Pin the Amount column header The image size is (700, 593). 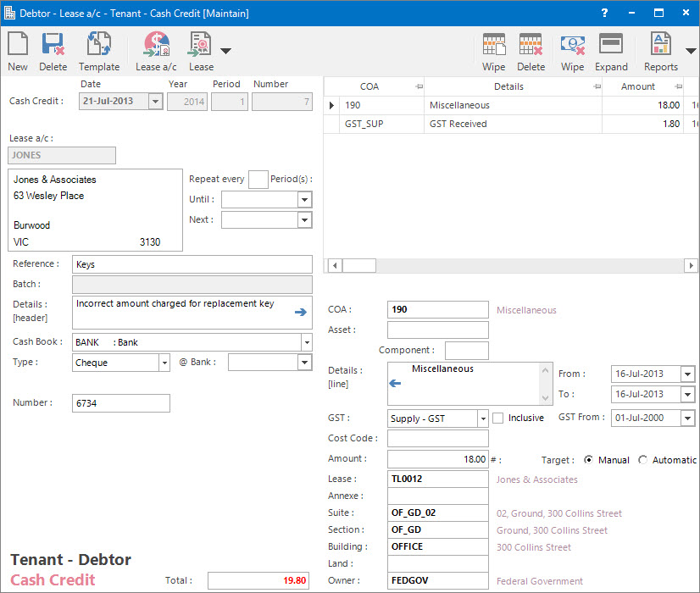[x=678, y=86]
